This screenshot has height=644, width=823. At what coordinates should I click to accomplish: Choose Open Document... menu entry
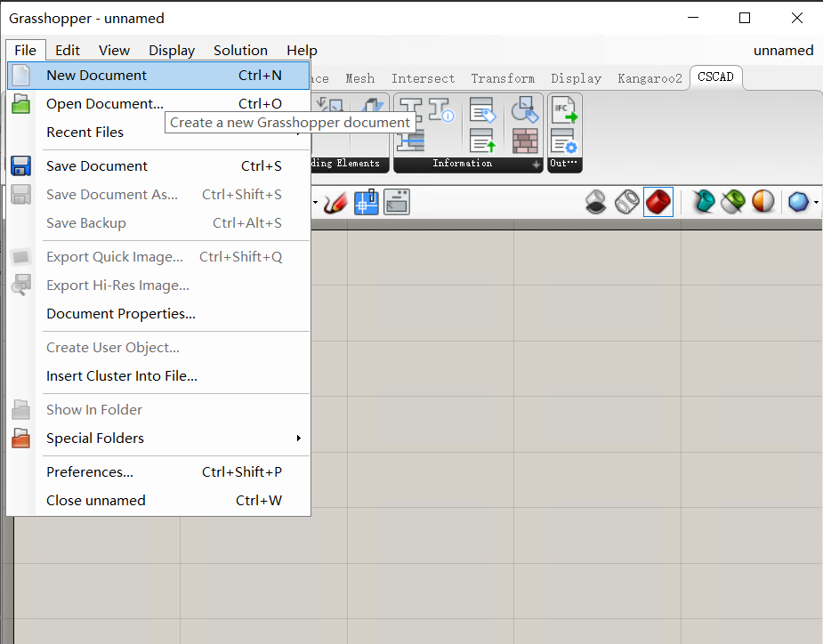(x=158, y=103)
